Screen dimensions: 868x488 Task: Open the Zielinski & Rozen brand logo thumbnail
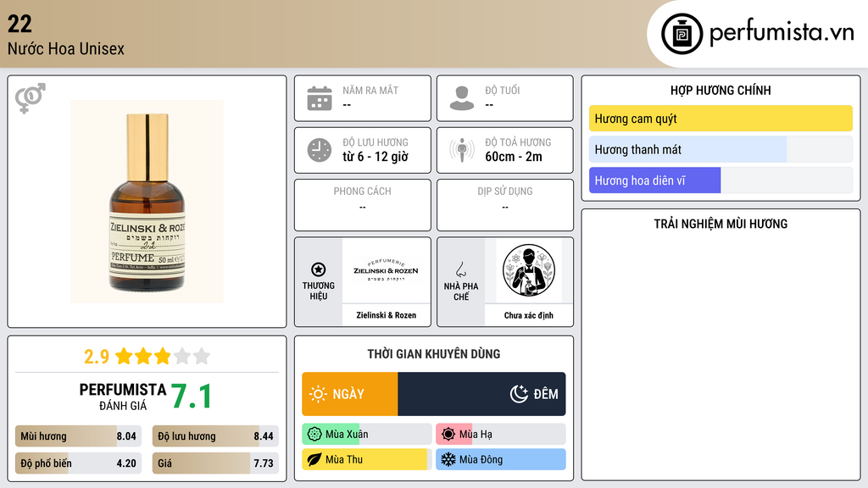(x=387, y=270)
